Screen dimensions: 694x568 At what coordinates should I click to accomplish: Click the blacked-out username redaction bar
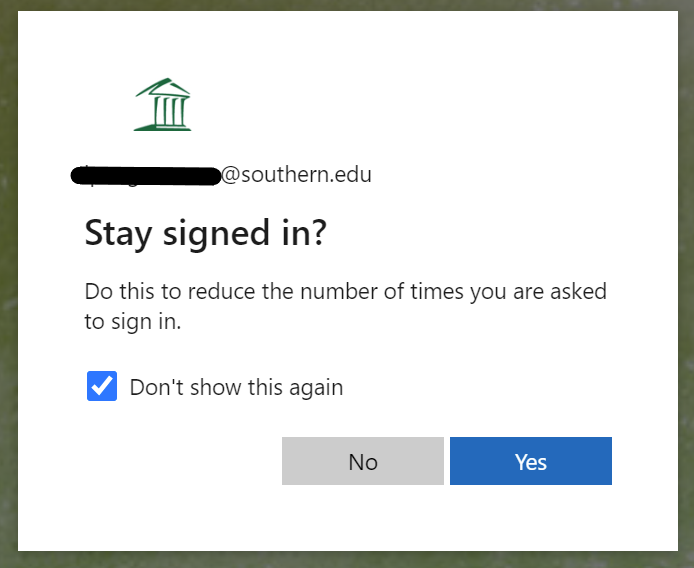pyautogui.click(x=146, y=176)
